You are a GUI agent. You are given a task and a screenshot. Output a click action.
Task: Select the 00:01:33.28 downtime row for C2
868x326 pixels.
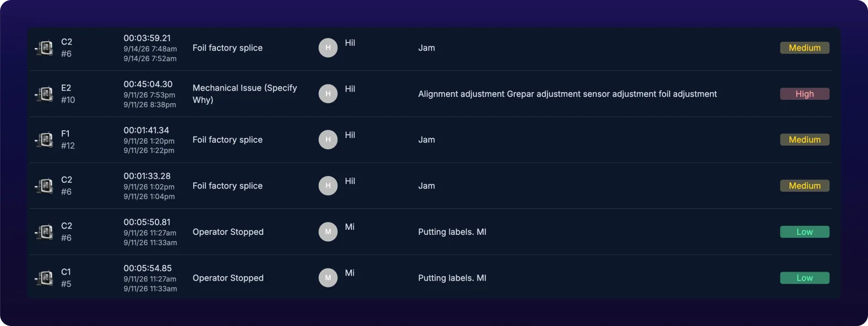coord(431,186)
